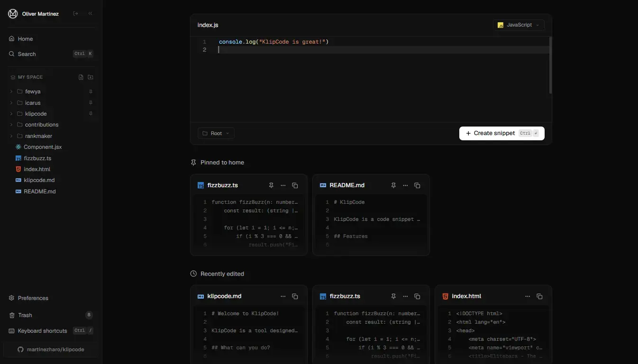The image size is (638, 364).
Task: Toggle pin on recently edited fizzbuzz.ts card
Action: pos(393,296)
